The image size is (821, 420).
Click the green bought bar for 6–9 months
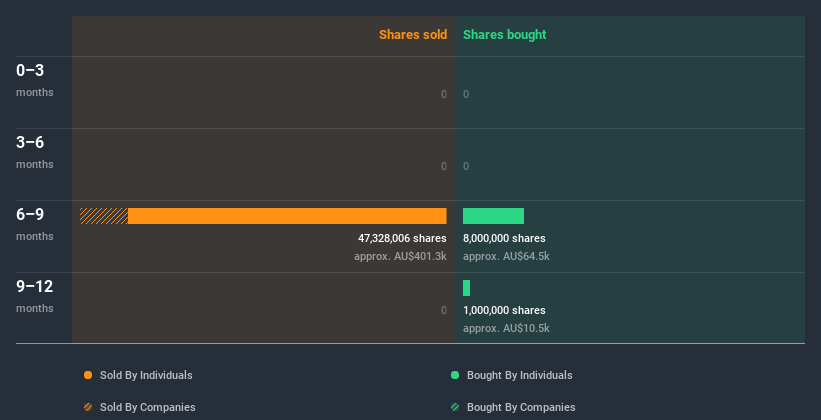(493, 216)
